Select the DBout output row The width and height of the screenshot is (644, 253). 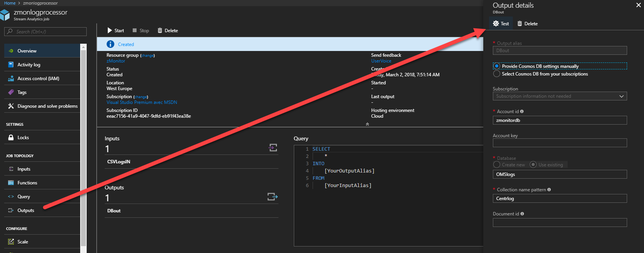click(x=191, y=211)
